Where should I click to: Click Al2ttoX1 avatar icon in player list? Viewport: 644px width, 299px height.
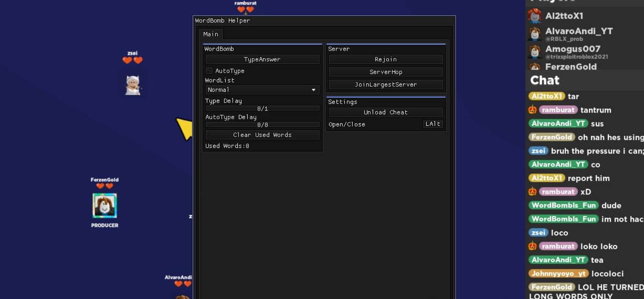pos(535,16)
